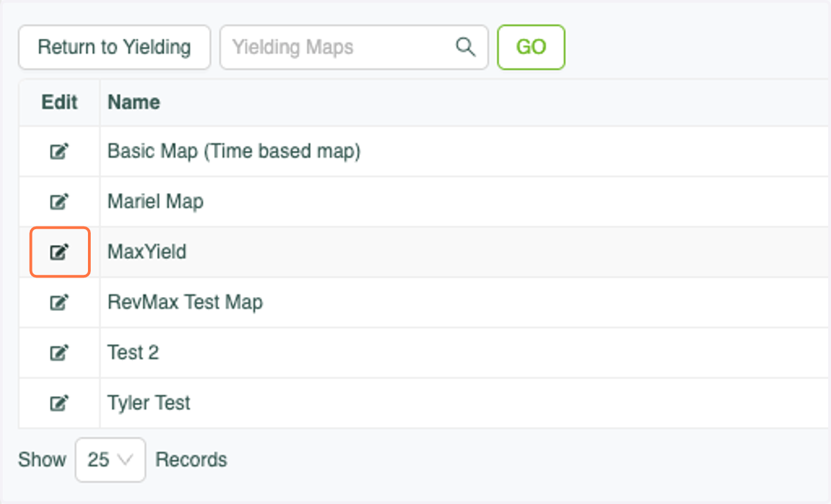The height and width of the screenshot is (504, 831).
Task: Click the Edit column header
Action: [60, 102]
